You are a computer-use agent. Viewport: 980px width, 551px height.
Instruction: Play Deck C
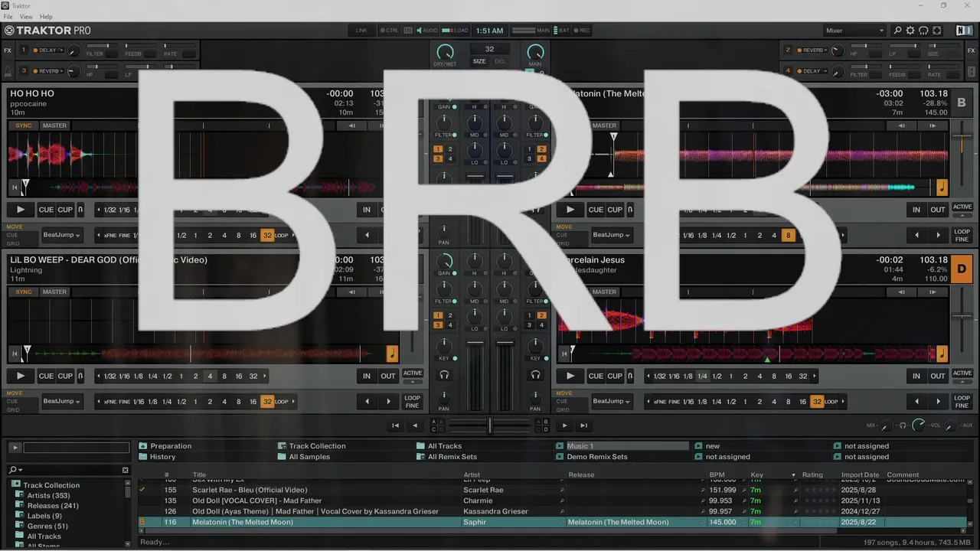pyautogui.click(x=21, y=376)
